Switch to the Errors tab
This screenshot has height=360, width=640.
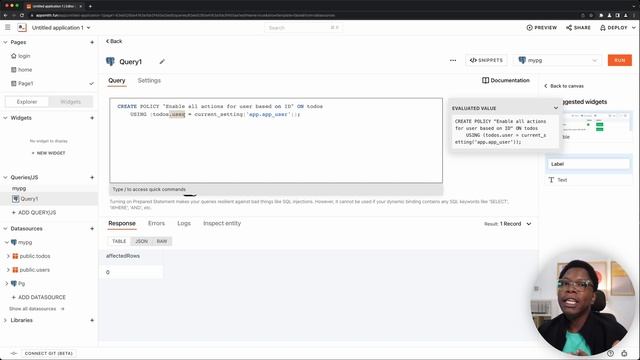point(156,223)
